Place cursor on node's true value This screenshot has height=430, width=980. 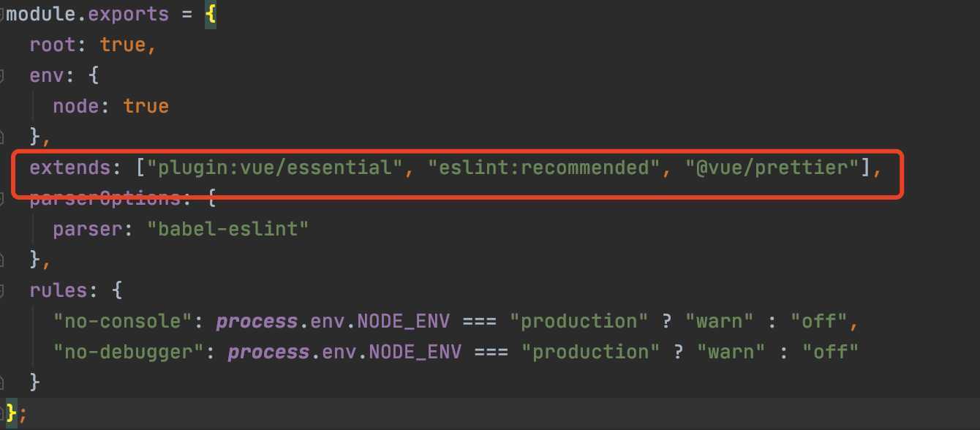[146, 106]
